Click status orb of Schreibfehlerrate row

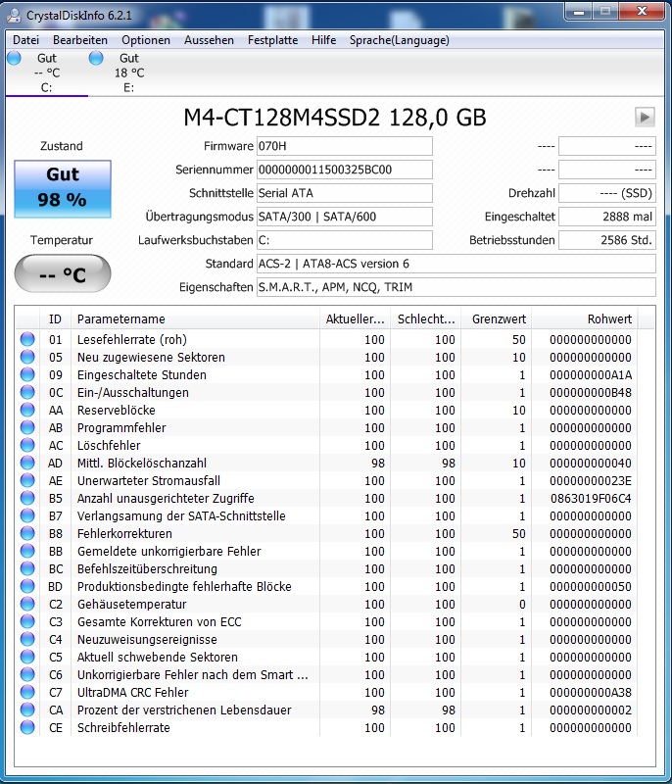(x=27, y=727)
